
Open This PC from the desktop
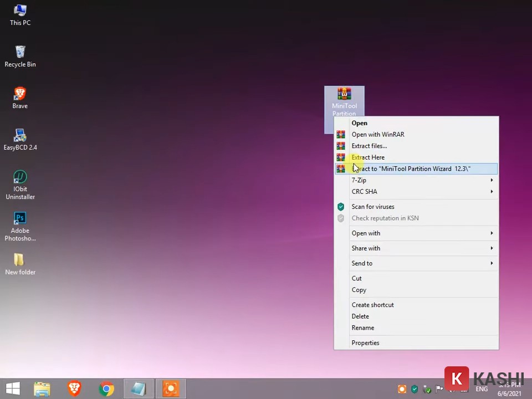20,15
